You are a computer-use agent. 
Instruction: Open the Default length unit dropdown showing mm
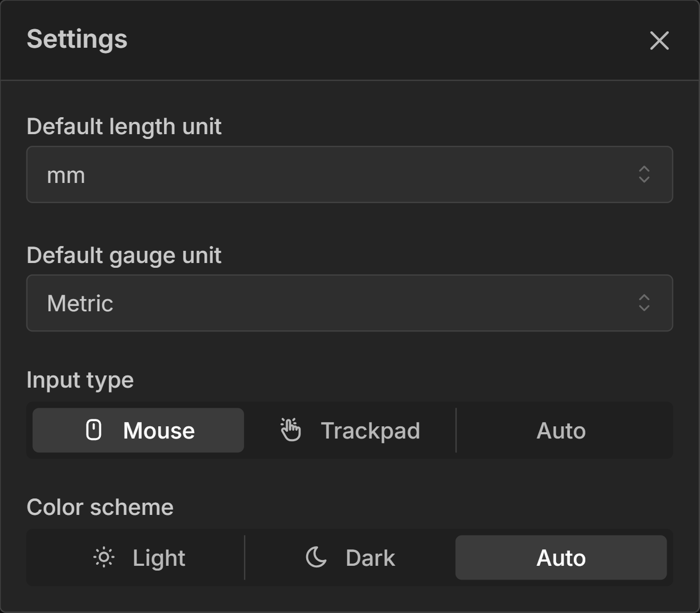340,175
